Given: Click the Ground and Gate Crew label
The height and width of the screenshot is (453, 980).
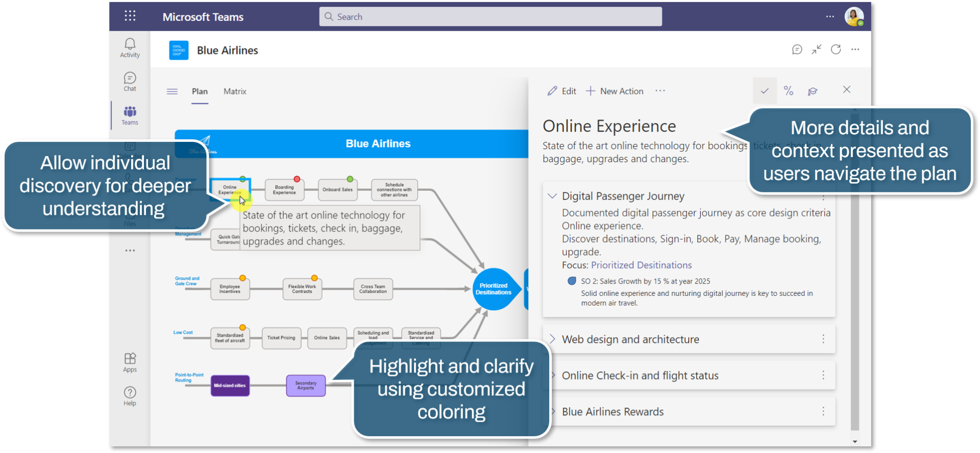Looking at the screenshot, I should [x=187, y=281].
